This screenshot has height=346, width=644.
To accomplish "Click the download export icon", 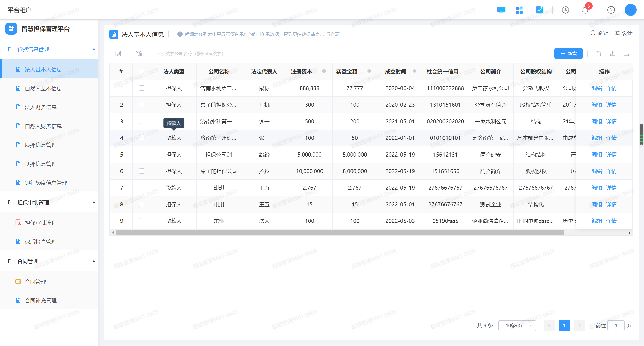I will [613, 54].
